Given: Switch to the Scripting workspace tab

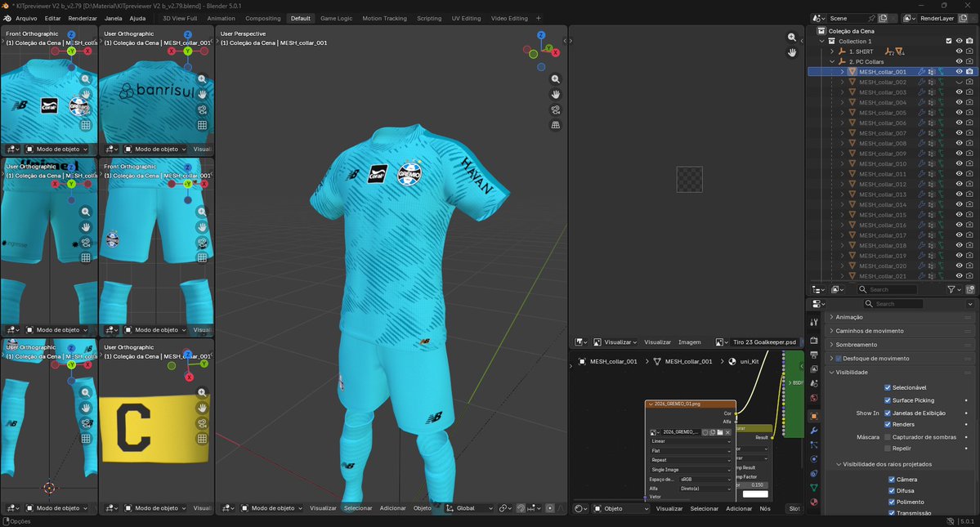Looking at the screenshot, I should 429,19.
